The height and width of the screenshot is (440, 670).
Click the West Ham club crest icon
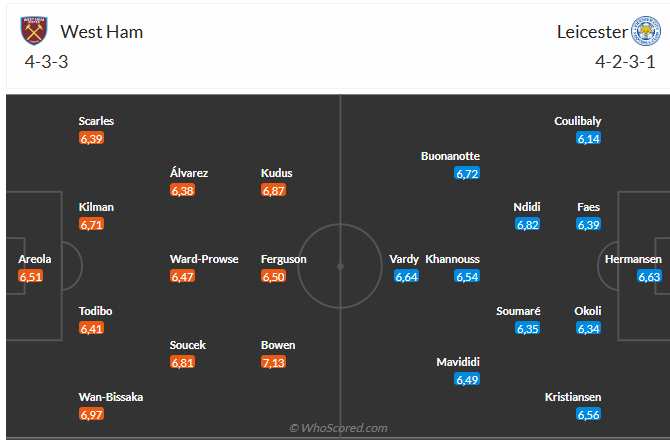[x=34, y=31]
